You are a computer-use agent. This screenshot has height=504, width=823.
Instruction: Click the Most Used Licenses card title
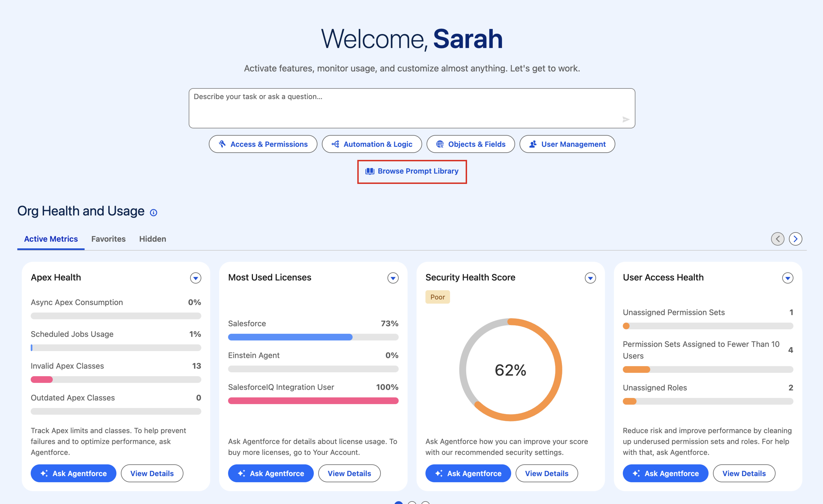tap(270, 277)
